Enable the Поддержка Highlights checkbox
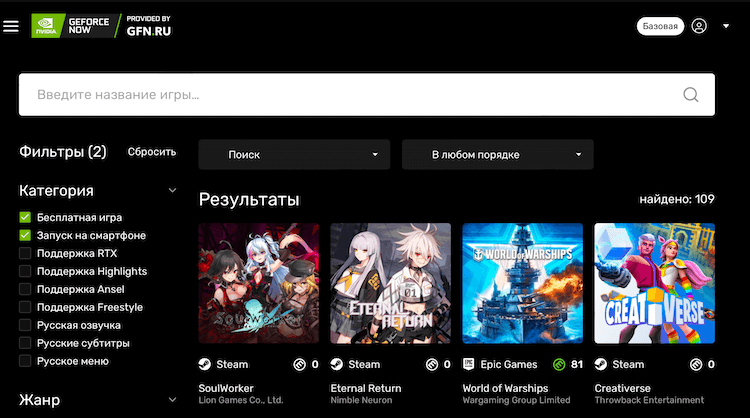This screenshot has width=750, height=418. (x=25, y=271)
